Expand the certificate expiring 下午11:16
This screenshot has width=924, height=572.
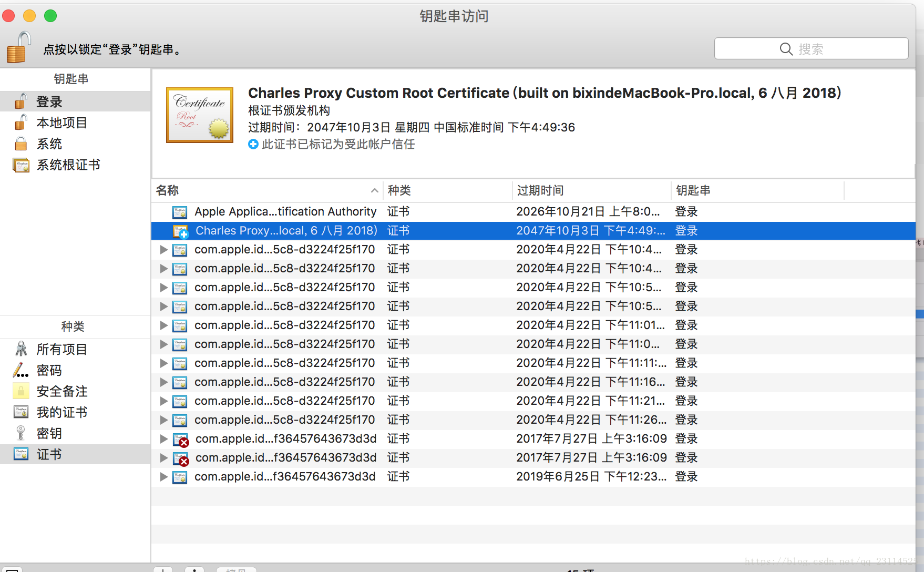coord(163,382)
